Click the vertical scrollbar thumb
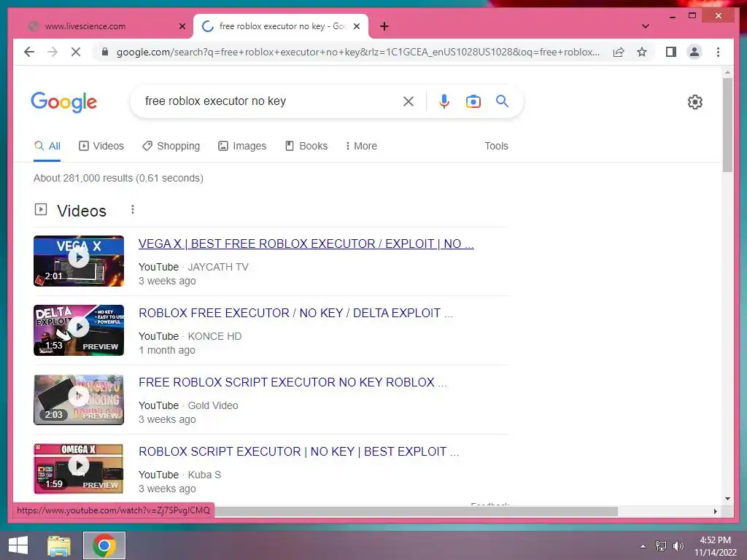The height and width of the screenshot is (560, 747). 727,125
